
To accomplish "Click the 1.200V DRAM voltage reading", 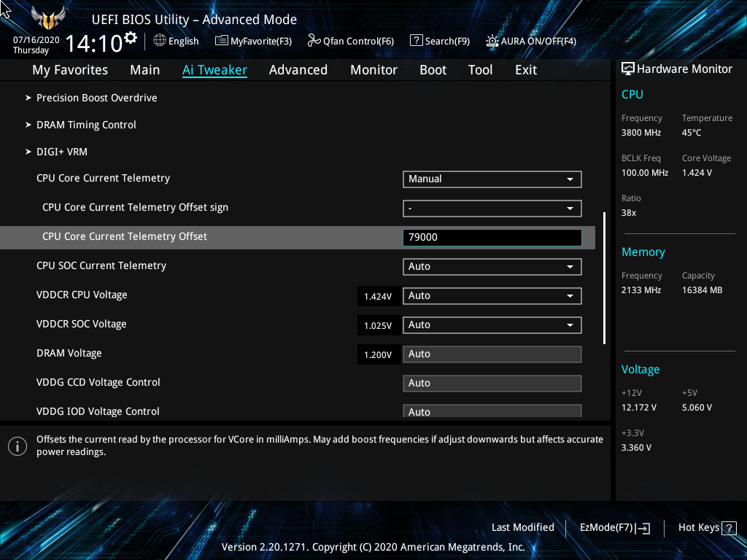I will (x=378, y=355).
